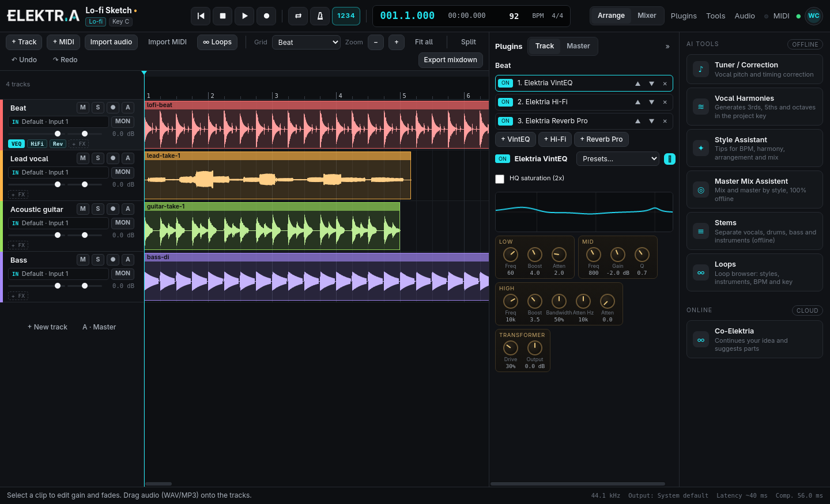Arm recording on the Beat track

[x=113, y=108]
